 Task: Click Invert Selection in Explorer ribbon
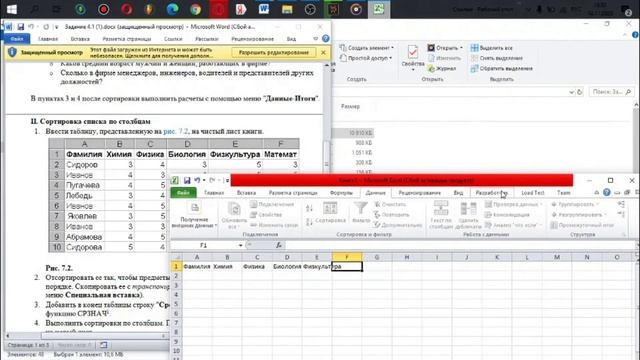point(502,69)
